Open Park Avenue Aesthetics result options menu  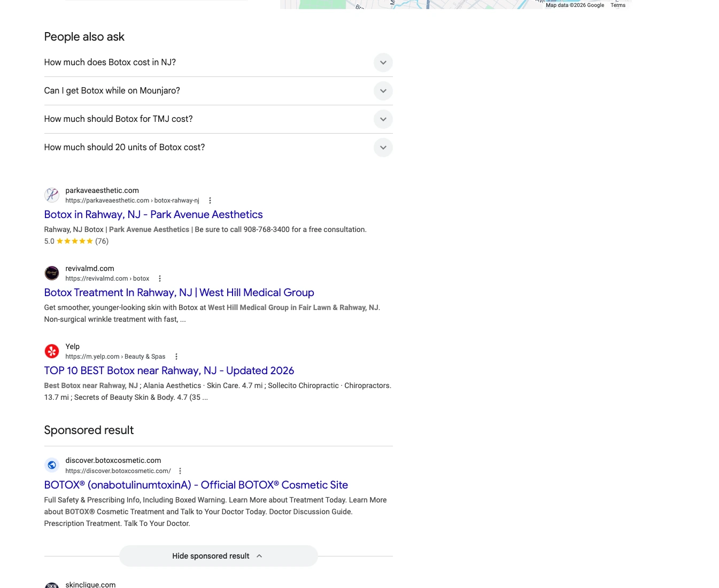point(210,200)
